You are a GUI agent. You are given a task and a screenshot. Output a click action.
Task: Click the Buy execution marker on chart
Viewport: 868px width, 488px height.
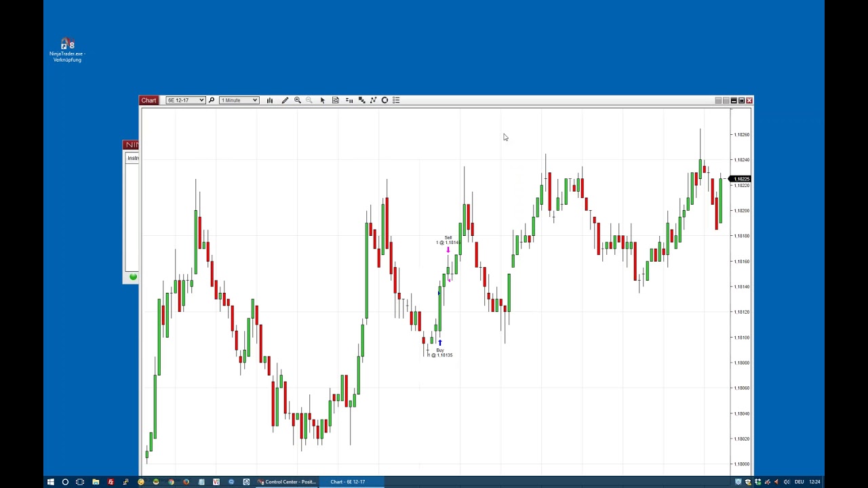point(439,343)
